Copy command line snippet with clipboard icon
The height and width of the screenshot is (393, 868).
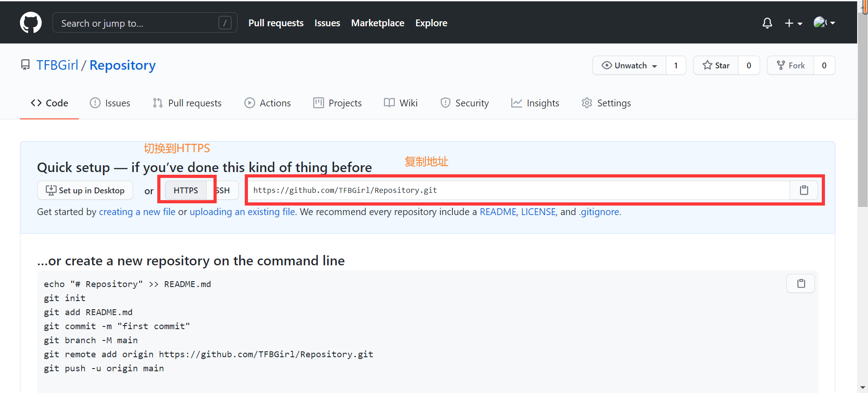801,283
